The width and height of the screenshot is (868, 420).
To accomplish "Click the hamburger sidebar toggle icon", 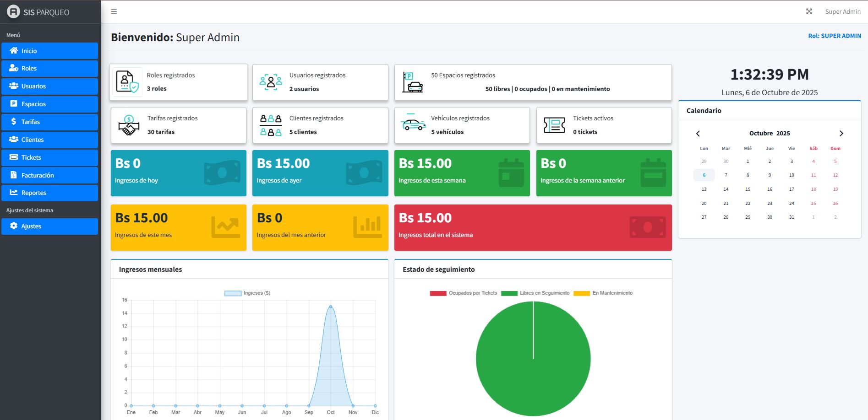I will tap(114, 11).
